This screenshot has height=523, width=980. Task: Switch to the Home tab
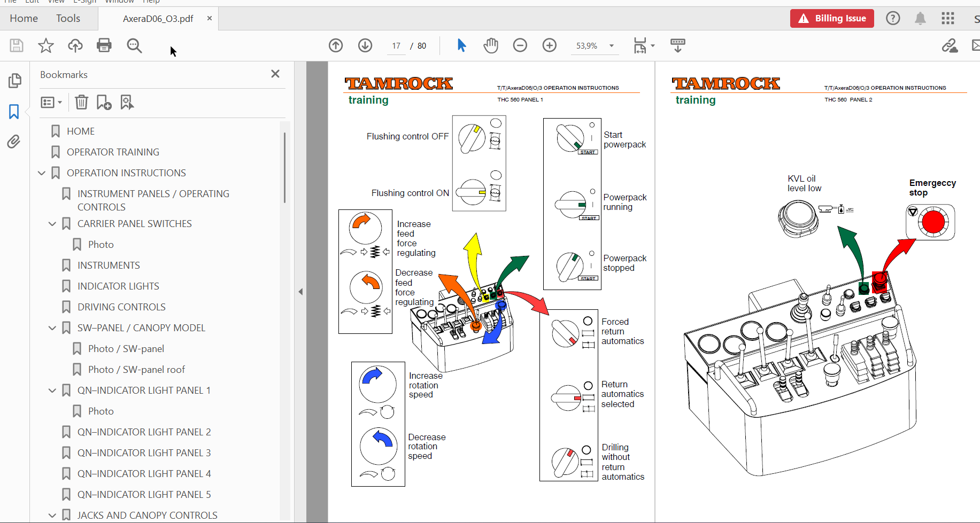(x=24, y=18)
